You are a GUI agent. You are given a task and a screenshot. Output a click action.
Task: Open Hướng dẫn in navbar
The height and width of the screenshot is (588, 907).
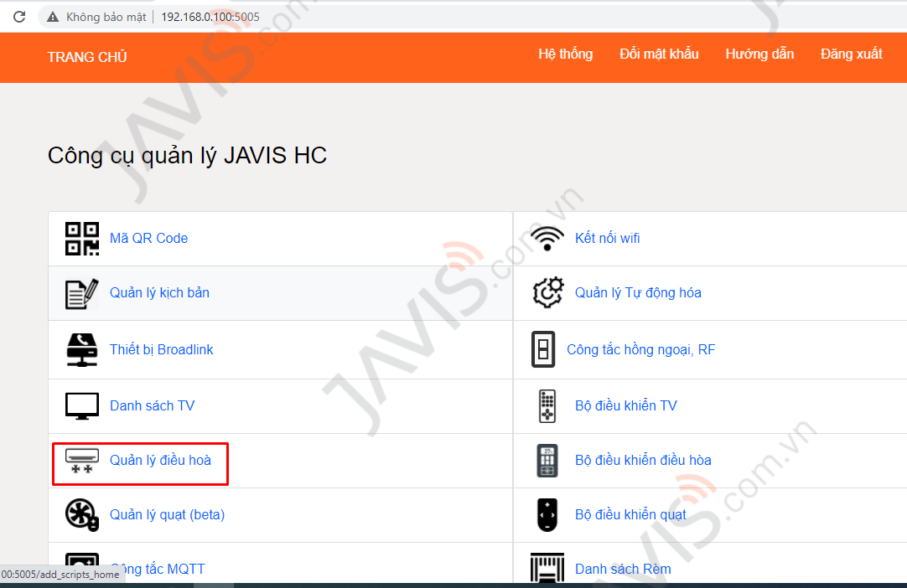point(759,54)
